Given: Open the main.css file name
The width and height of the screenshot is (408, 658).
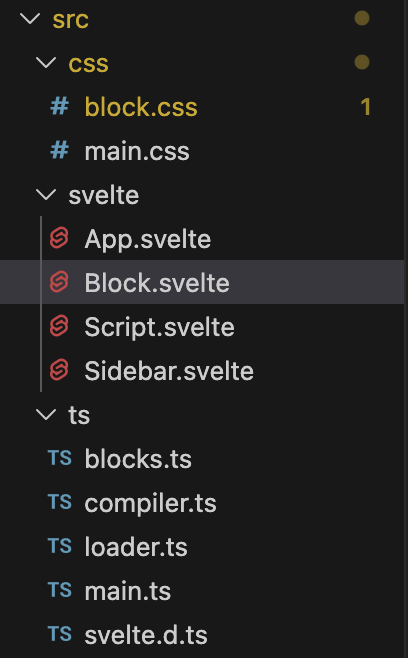Looking at the screenshot, I should (137, 151).
